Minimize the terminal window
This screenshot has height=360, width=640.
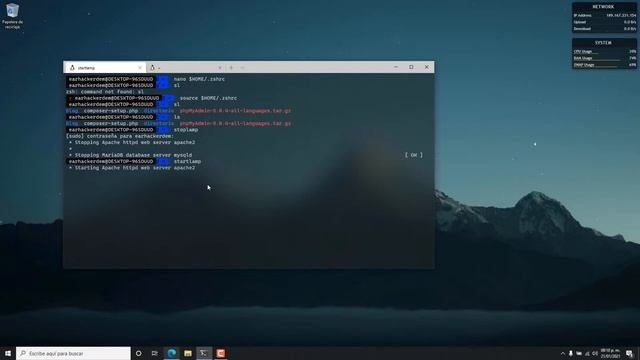(396, 67)
